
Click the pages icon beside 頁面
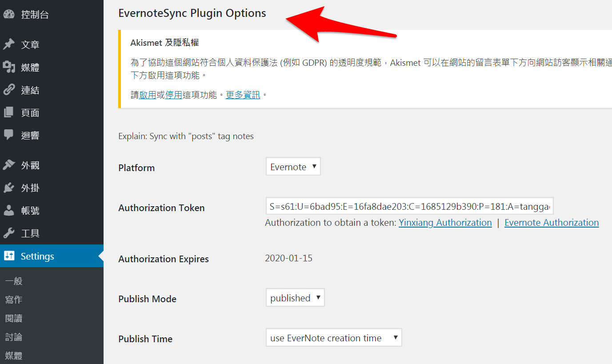tap(9, 112)
